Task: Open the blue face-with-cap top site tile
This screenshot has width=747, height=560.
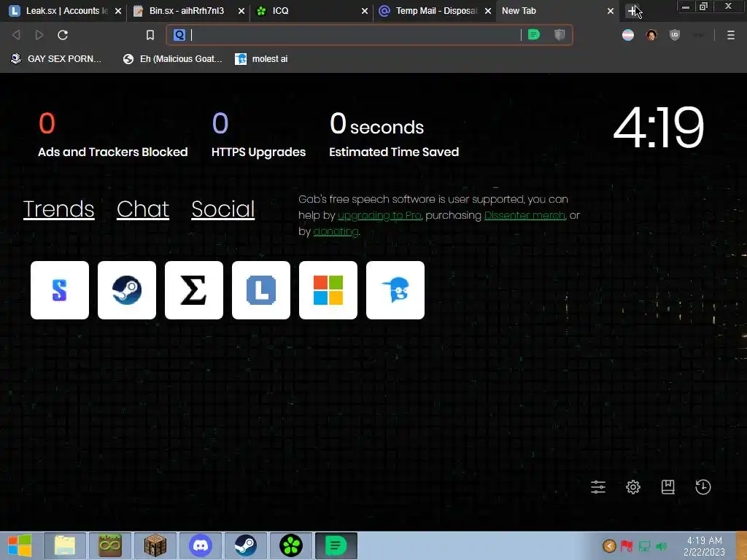Action: click(395, 290)
